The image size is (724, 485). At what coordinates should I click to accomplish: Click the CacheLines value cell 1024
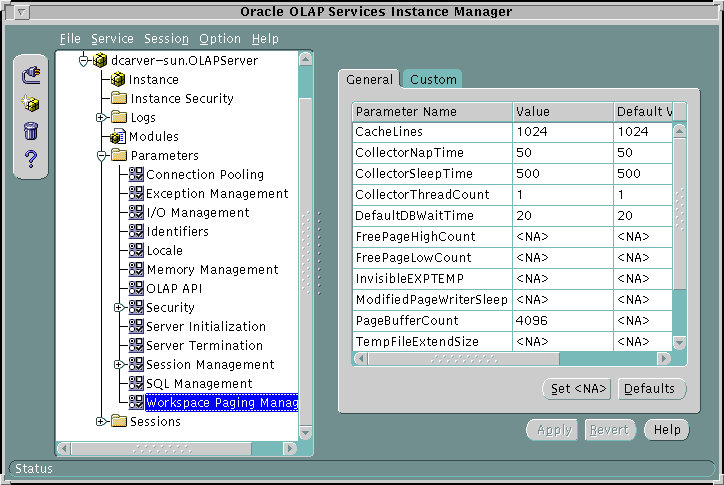click(563, 132)
